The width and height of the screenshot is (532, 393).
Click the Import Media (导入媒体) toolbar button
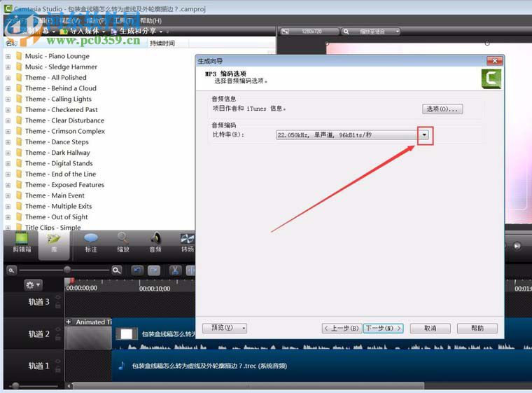pyautogui.click(x=83, y=32)
